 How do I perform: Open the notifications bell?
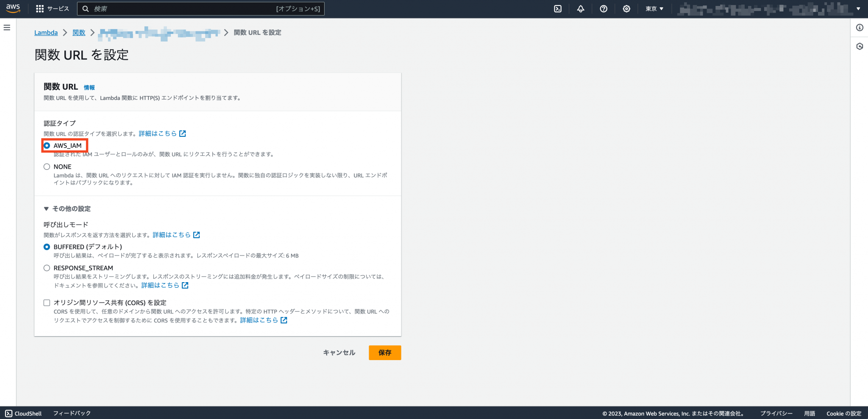coord(581,8)
